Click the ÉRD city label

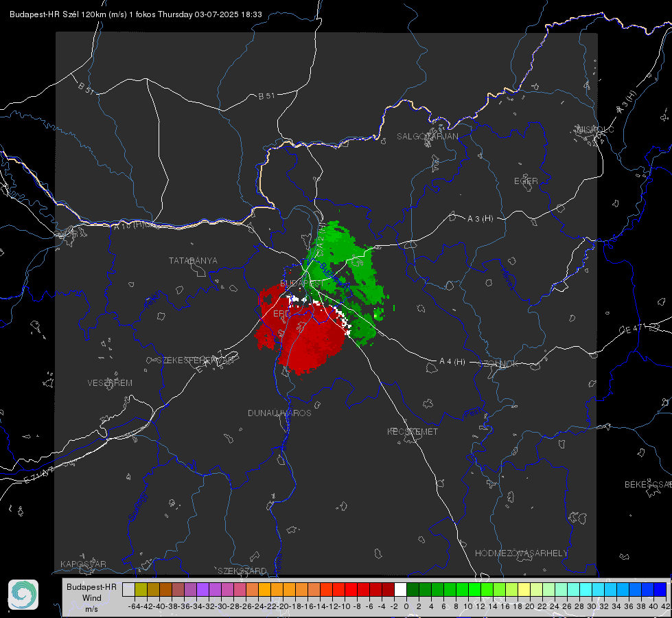[281, 314]
